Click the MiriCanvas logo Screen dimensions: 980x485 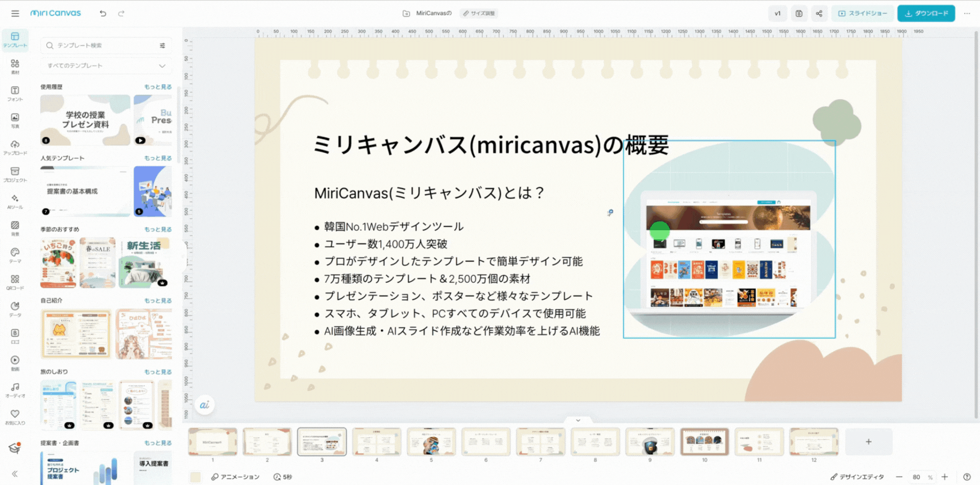pyautogui.click(x=56, y=13)
